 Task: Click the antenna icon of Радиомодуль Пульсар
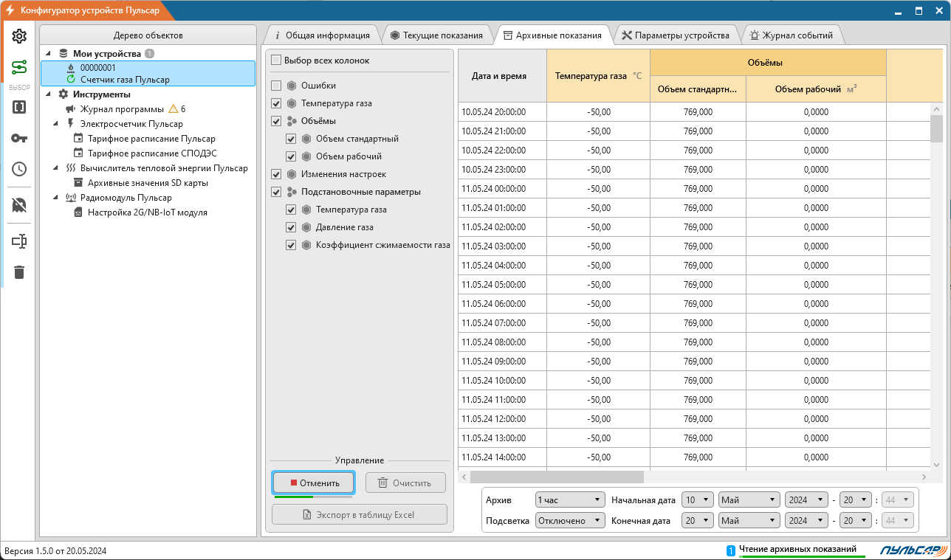[x=71, y=198]
